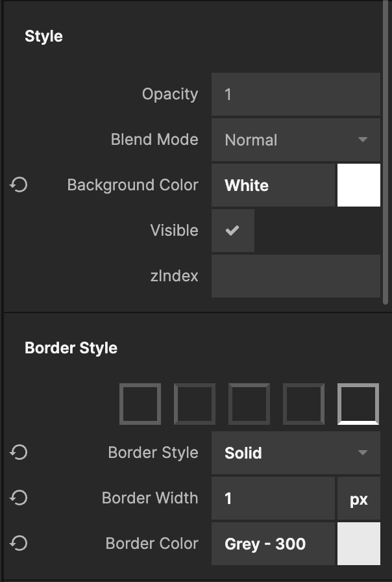The height and width of the screenshot is (582, 392).
Task: Select the right border side icon
Action: 304,404
